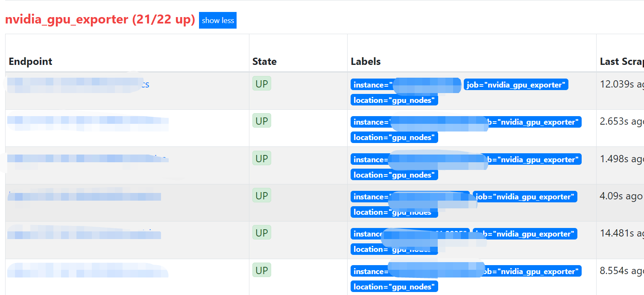Viewport: 644px width, 295px height.
Task: Click the instance label in the 12.039s row
Action: 406,85
